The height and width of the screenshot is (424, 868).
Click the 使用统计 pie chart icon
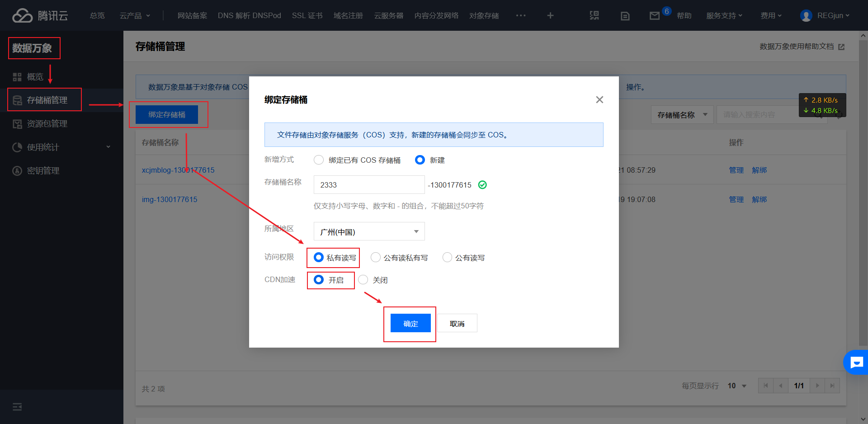point(17,147)
